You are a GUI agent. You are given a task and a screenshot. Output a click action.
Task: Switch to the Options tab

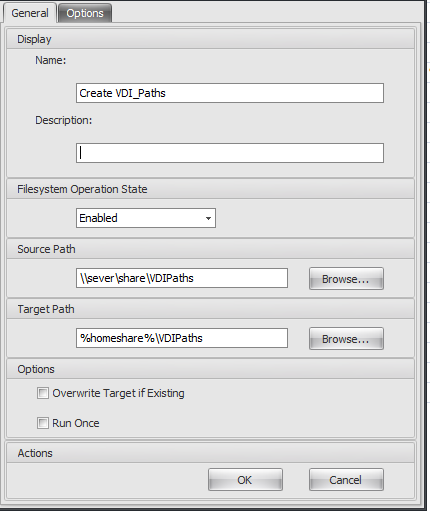(85, 13)
